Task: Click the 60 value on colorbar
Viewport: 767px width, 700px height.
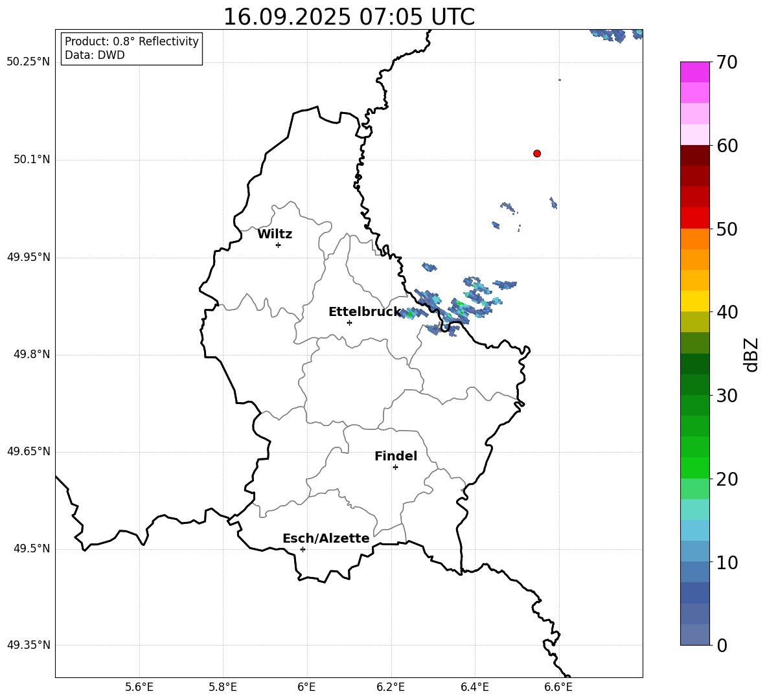Action: [x=727, y=146]
